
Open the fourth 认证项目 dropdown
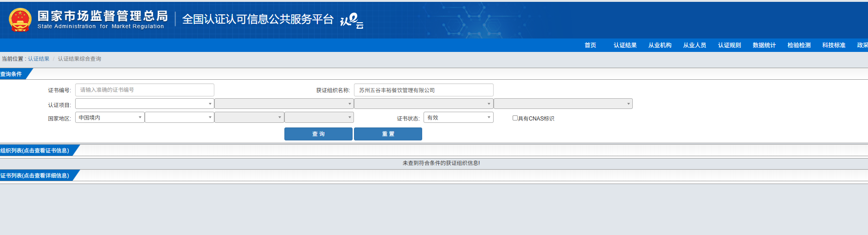point(563,104)
